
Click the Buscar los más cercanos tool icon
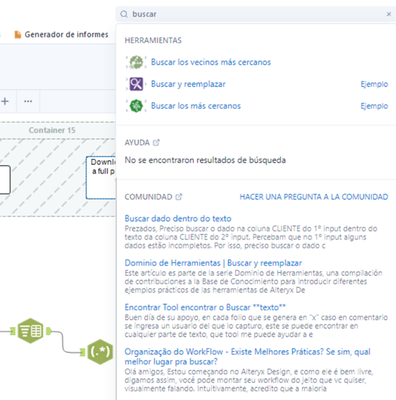(136, 106)
